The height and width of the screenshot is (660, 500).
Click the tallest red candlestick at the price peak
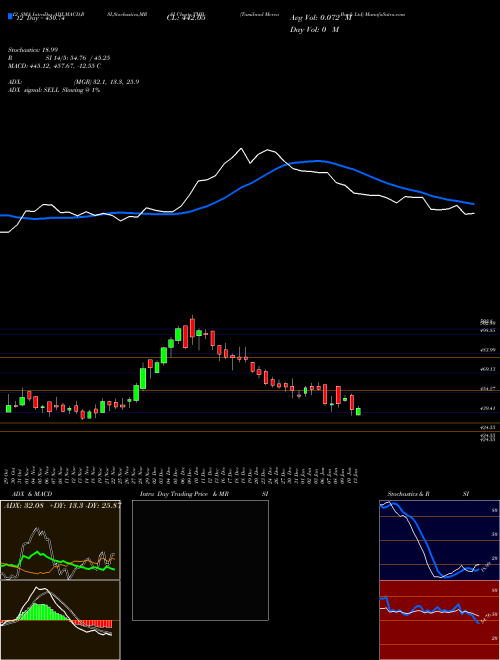click(192, 328)
